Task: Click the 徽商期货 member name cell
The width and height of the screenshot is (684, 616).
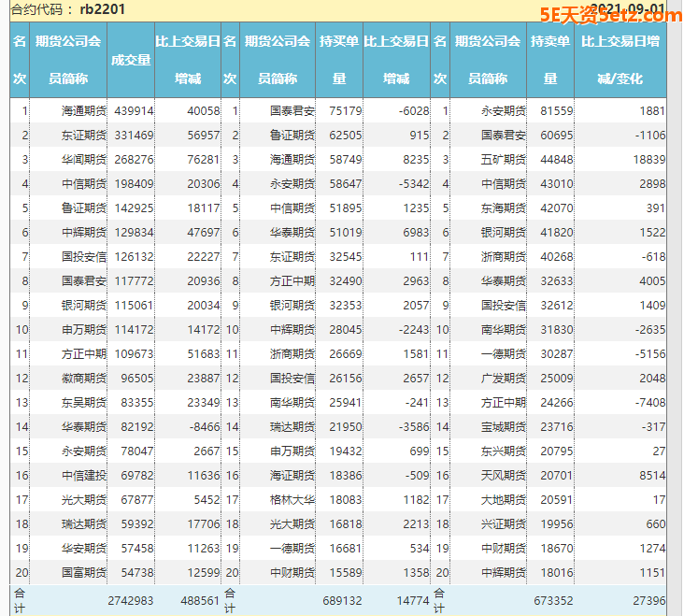Action: (83, 378)
